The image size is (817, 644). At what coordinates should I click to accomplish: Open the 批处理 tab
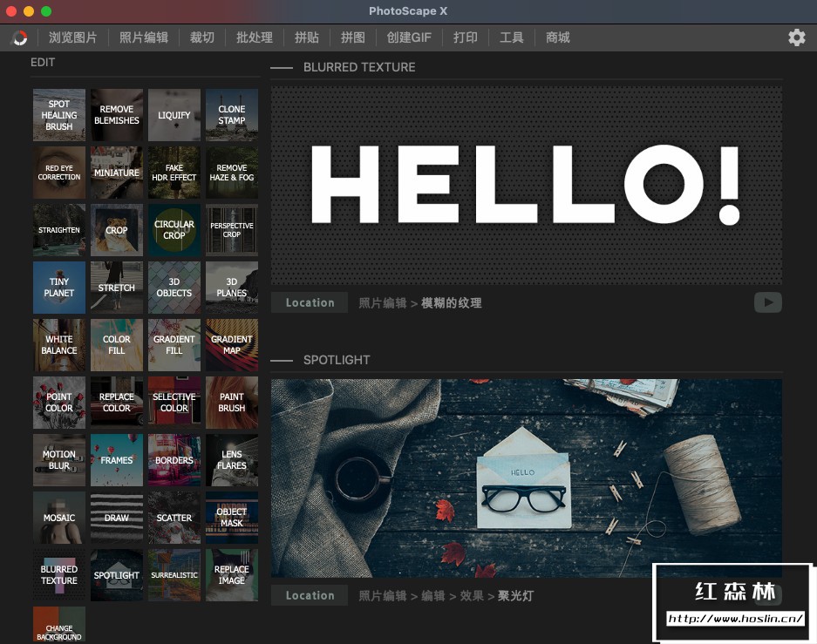click(255, 37)
